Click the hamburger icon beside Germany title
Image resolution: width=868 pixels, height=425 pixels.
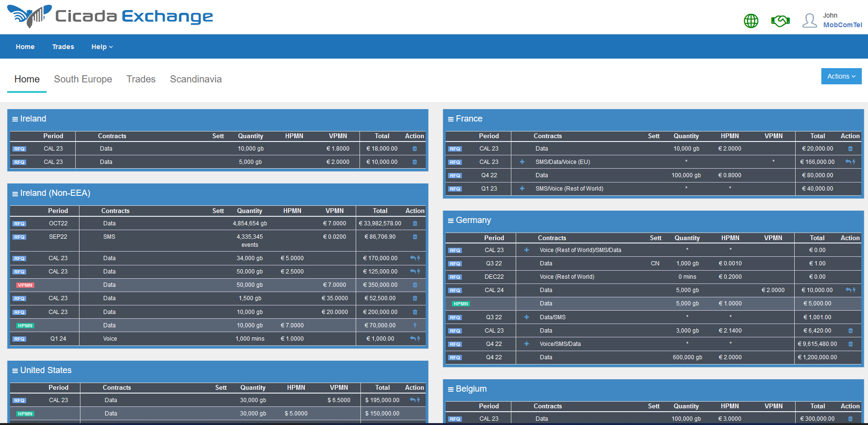click(x=450, y=221)
